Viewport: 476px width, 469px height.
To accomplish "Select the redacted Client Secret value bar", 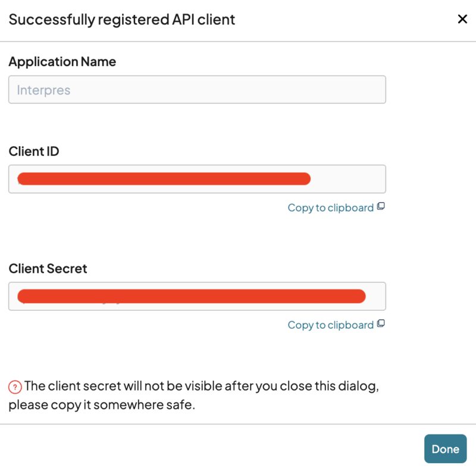I will pos(190,296).
